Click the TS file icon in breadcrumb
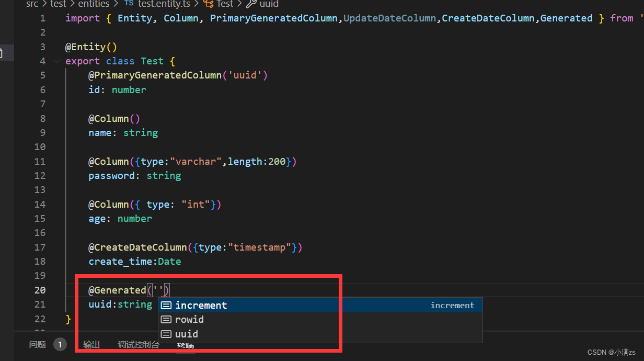This screenshot has height=361, width=644. (x=129, y=4)
